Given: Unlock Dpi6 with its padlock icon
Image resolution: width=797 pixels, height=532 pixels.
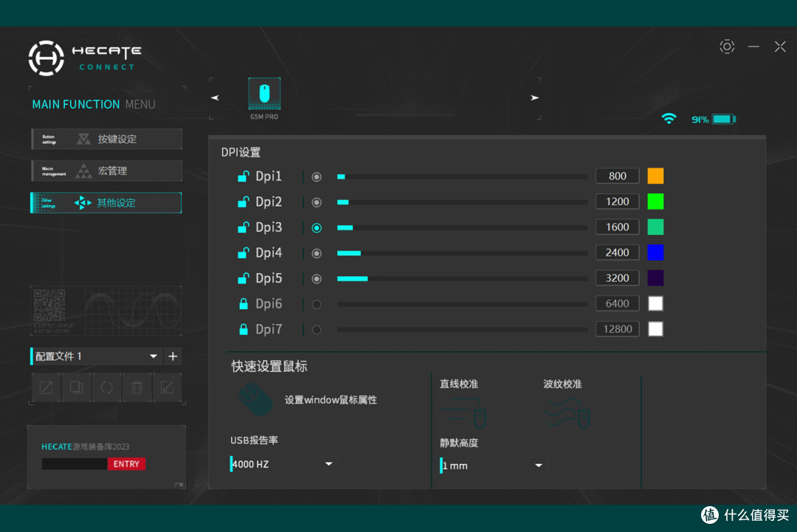Looking at the screenshot, I should coord(244,304).
